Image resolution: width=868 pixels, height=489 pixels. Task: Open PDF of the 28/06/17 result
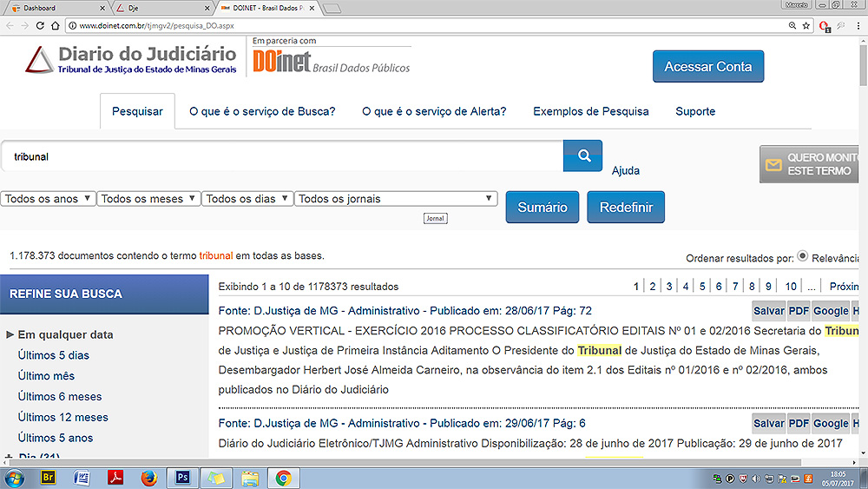(x=799, y=311)
